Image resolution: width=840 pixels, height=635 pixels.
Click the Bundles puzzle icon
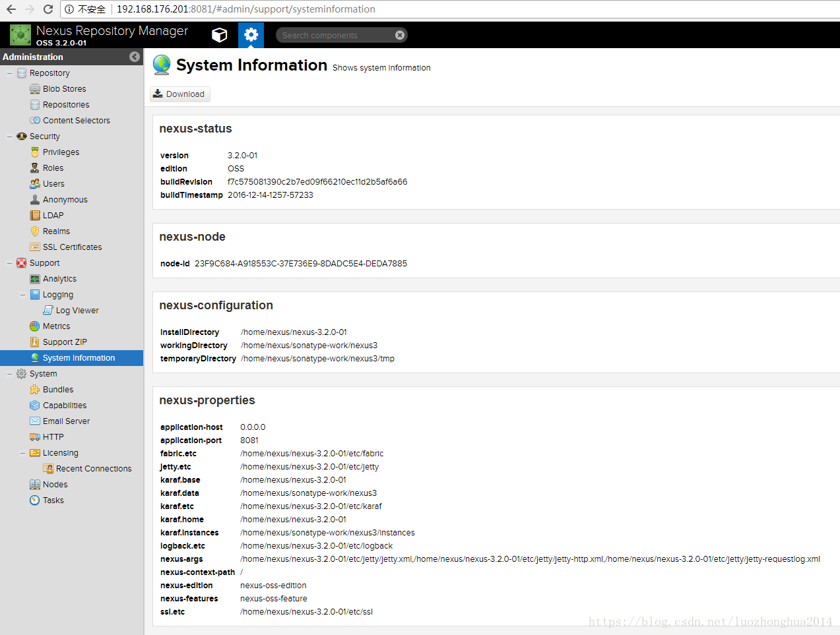click(x=35, y=390)
